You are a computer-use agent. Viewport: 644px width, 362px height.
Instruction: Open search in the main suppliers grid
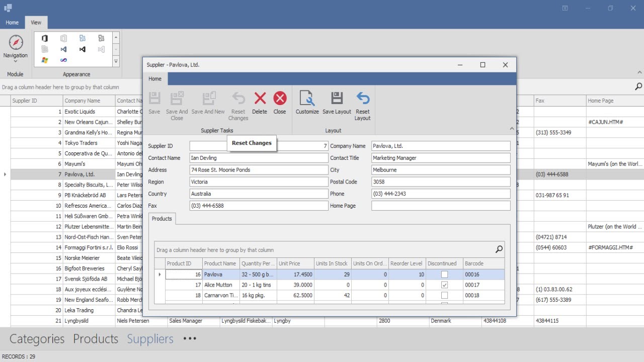pyautogui.click(x=638, y=87)
